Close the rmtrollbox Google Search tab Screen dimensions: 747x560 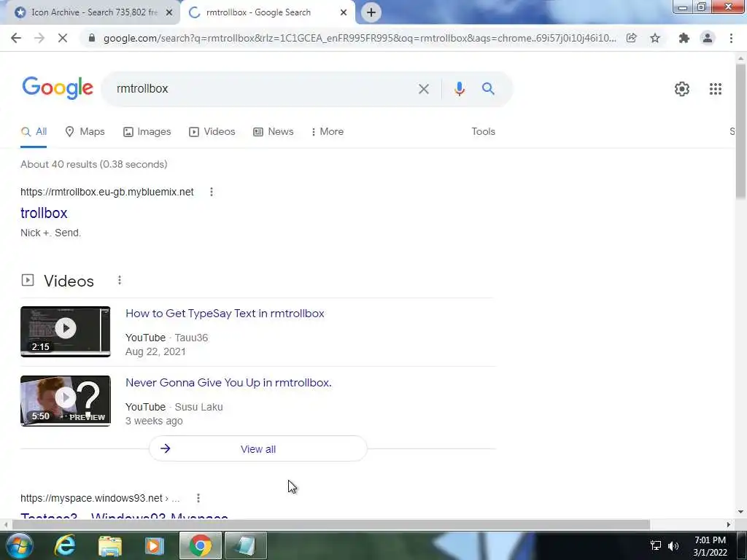pos(343,12)
